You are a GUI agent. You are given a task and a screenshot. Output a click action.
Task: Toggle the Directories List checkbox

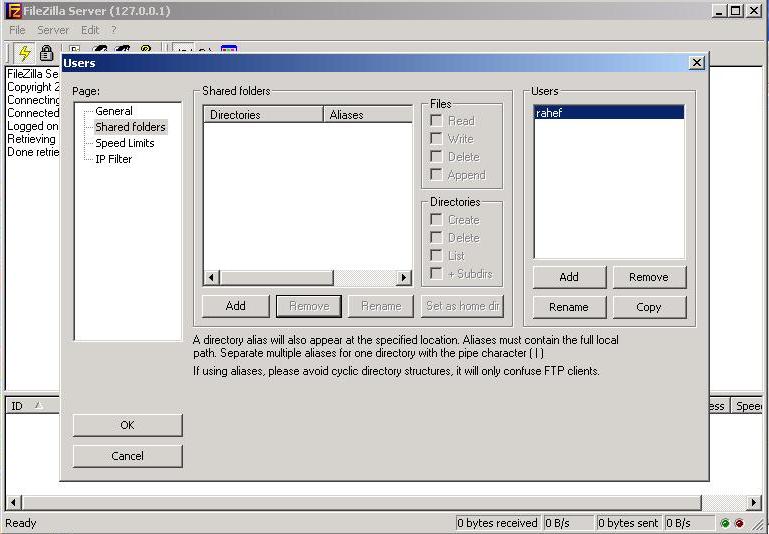coord(436,255)
